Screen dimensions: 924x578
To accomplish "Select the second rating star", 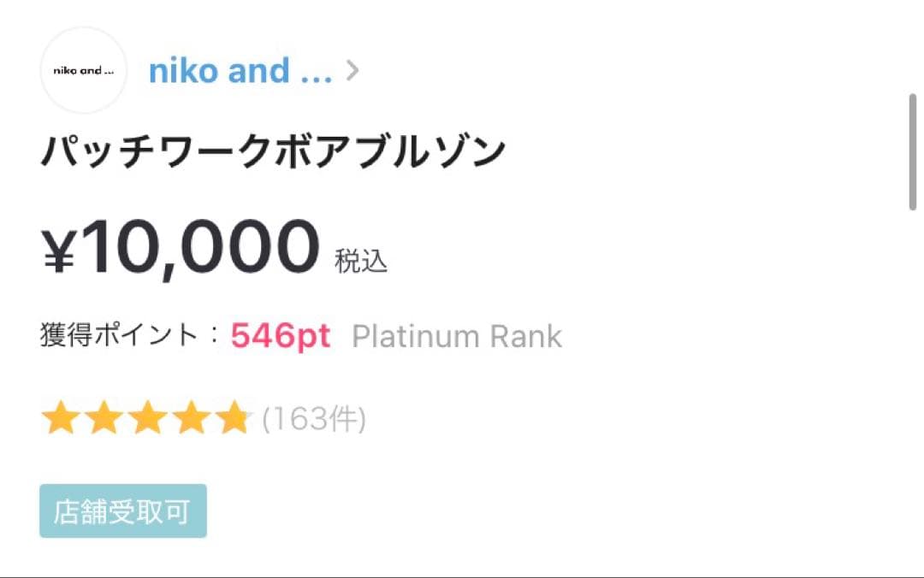I will (x=106, y=416).
